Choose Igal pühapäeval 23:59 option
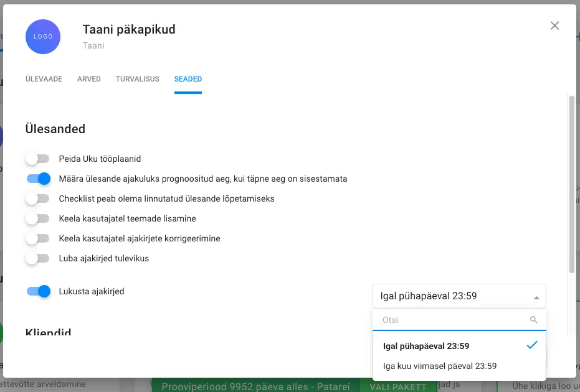The image size is (580, 392). [426, 347]
